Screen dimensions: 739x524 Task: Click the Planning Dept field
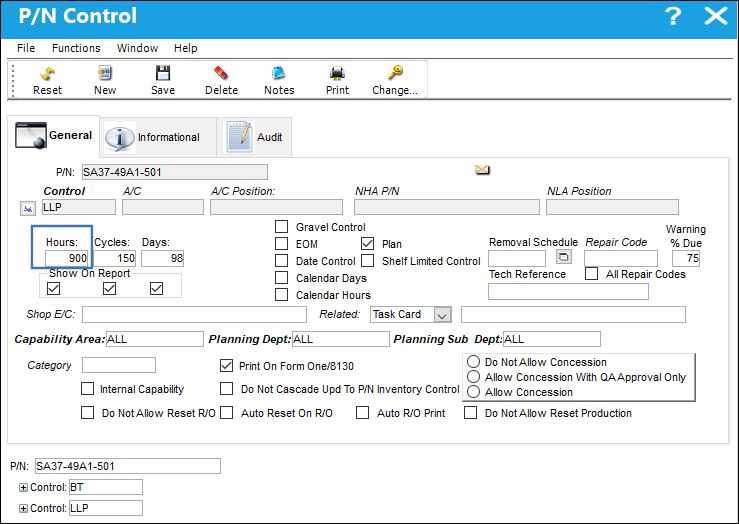pos(340,339)
